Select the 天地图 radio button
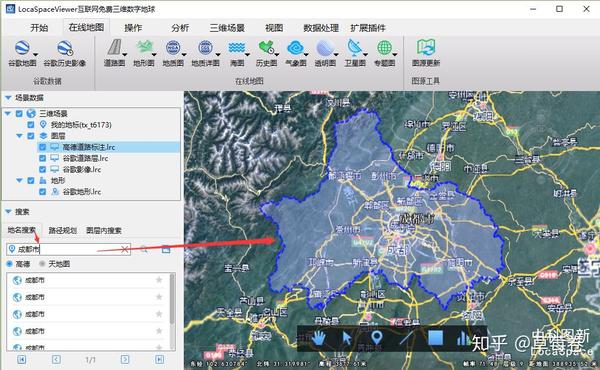 tap(42, 264)
